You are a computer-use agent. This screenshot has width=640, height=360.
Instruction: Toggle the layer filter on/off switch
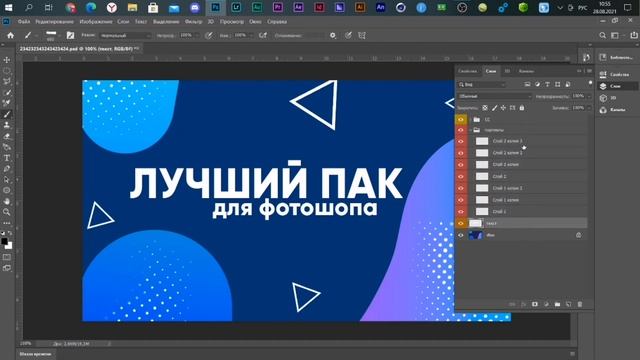point(590,83)
